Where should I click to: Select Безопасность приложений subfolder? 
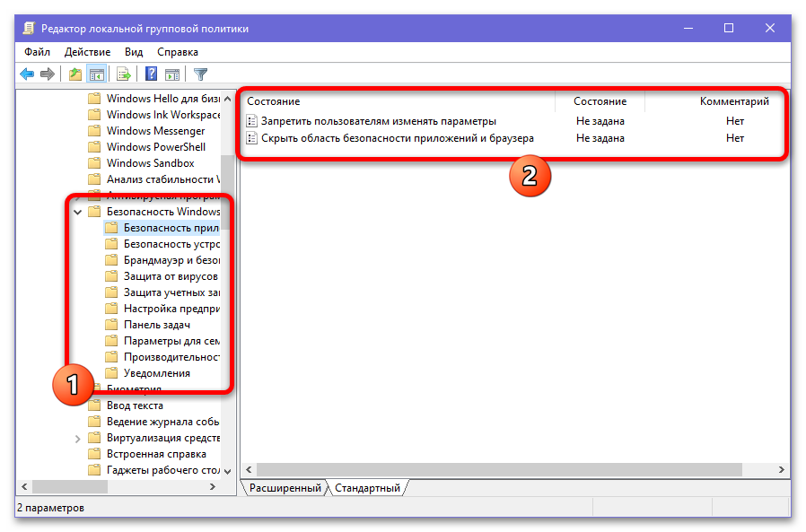click(171, 228)
